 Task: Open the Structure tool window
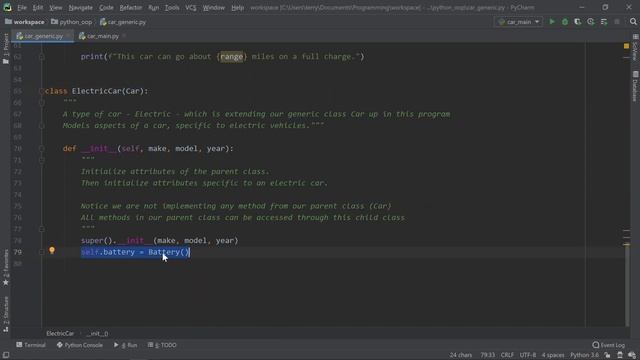[x=6, y=314]
